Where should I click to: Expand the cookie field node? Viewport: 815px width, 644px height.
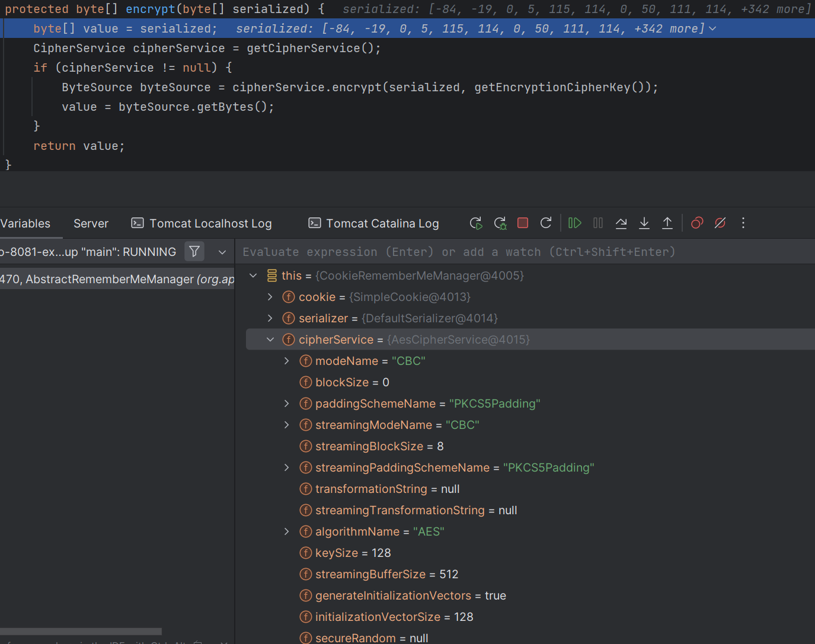tap(270, 297)
